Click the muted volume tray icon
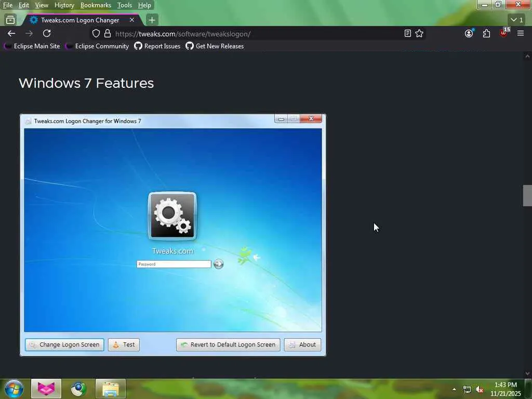 [480, 390]
